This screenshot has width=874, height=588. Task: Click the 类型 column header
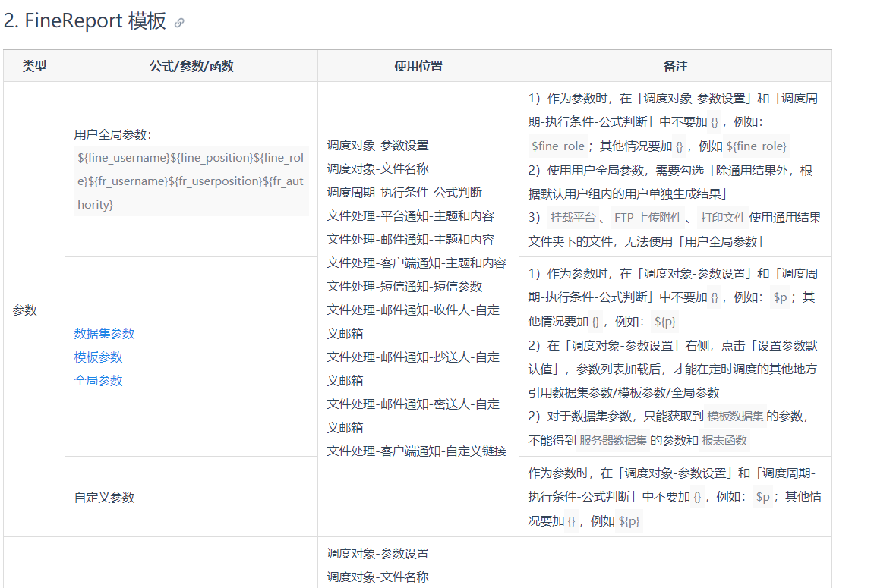(34, 66)
